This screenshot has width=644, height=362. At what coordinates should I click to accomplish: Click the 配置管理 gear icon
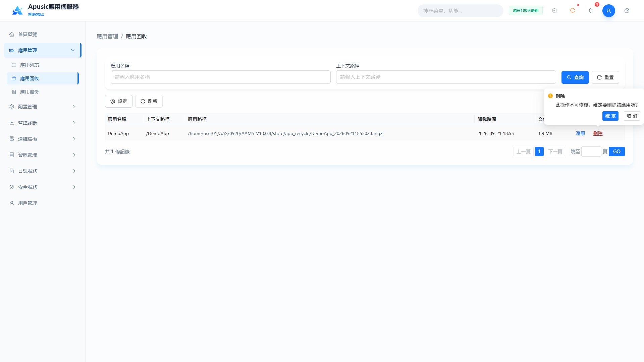click(x=12, y=107)
